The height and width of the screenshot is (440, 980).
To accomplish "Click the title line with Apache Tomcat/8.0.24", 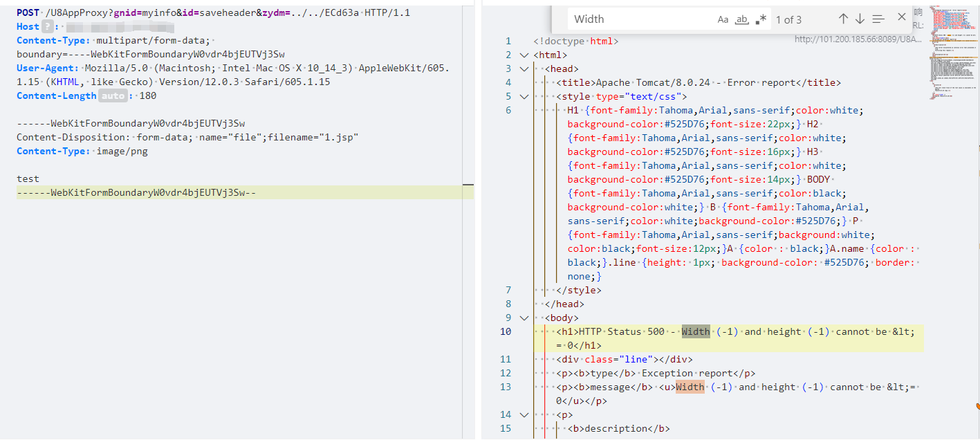I will [x=699, y=82].
